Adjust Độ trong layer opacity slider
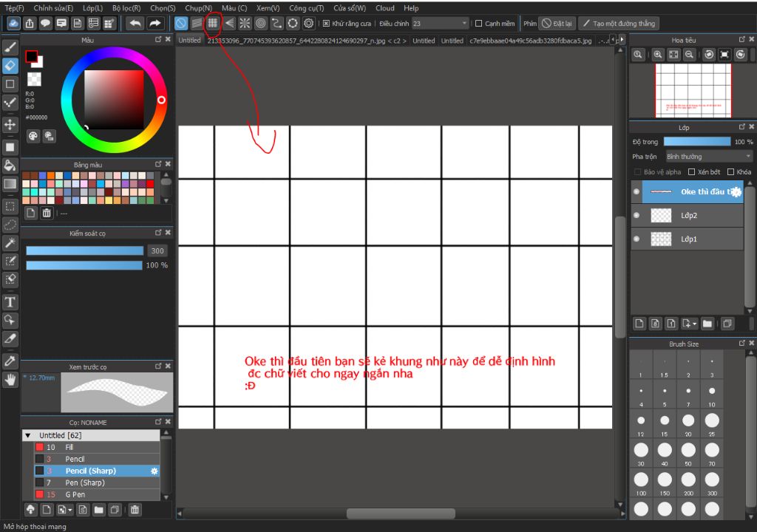The height and width of the screenshot is (532, 757). coord(696,141)
